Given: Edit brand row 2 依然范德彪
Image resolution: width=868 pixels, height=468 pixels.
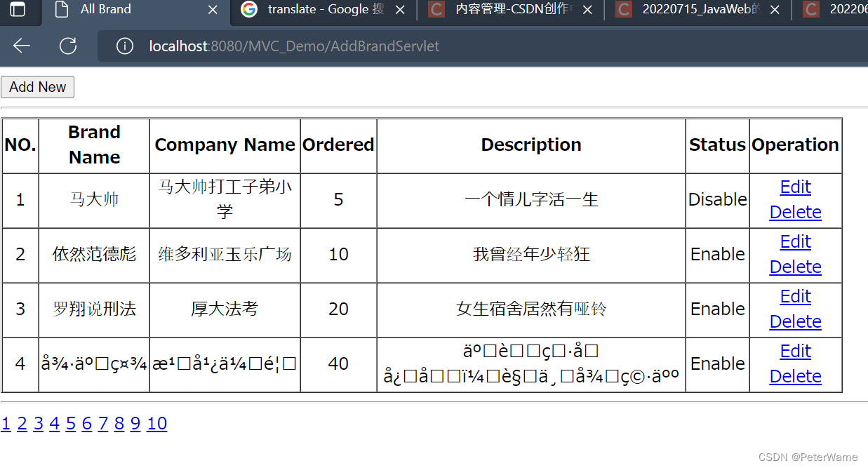Looking at the screenshot, I should (x=795, y=242).
